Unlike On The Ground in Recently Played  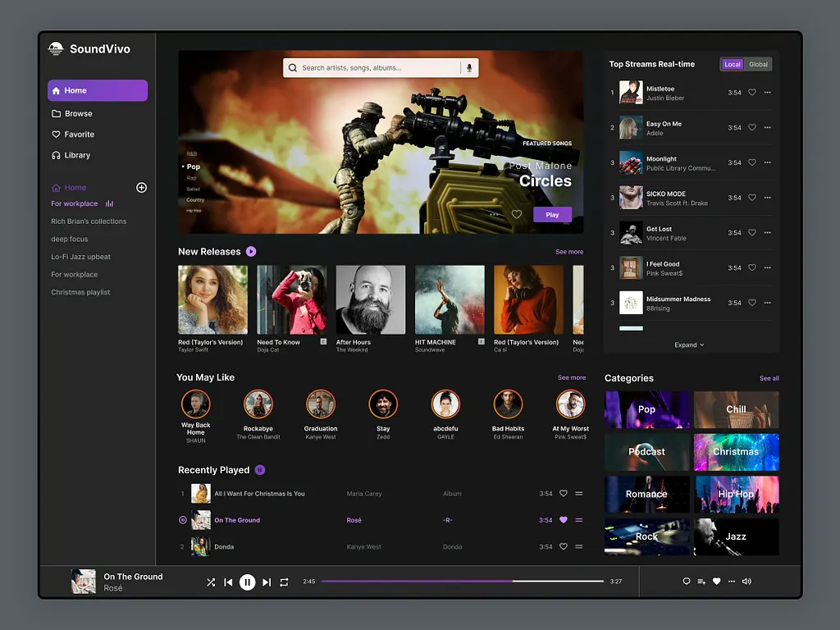(x=563, y=520)
